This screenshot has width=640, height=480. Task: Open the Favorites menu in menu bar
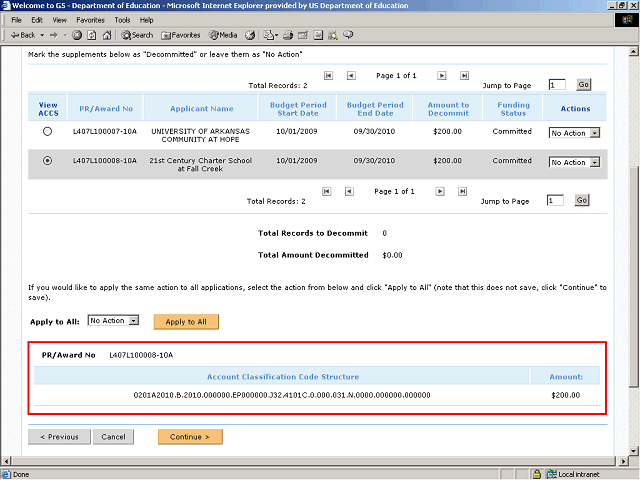pos(90,20)
